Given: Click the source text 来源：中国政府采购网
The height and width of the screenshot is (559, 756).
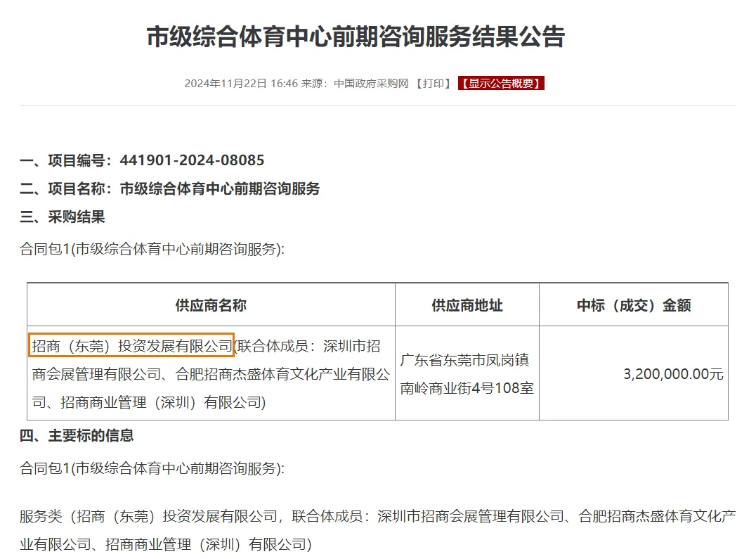Looking at the screenshot, I should (355, 84).
